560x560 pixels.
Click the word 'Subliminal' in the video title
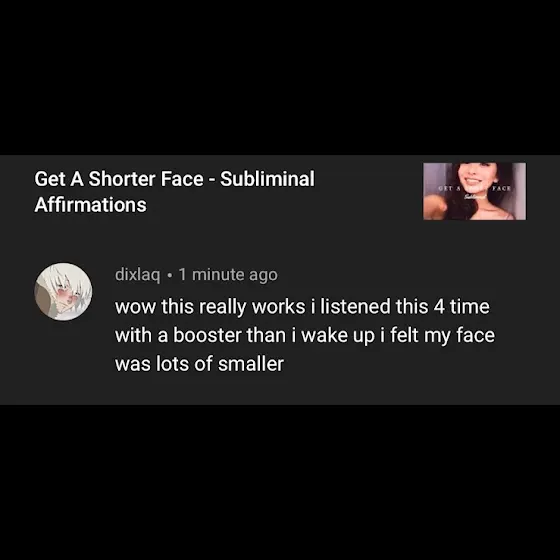(268, 179)
